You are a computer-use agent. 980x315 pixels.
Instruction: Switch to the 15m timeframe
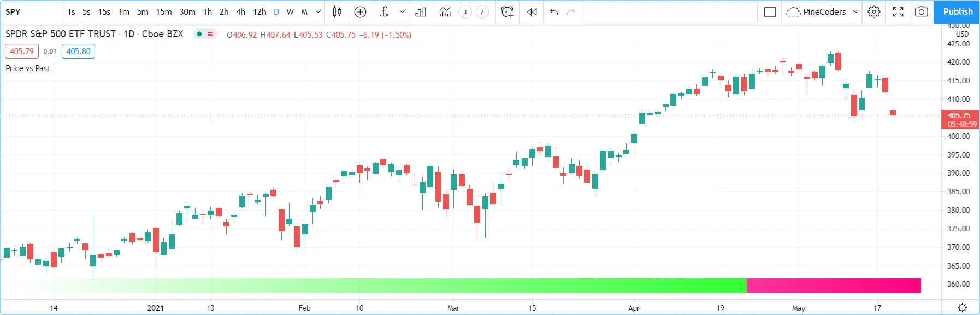pos(164,12)
